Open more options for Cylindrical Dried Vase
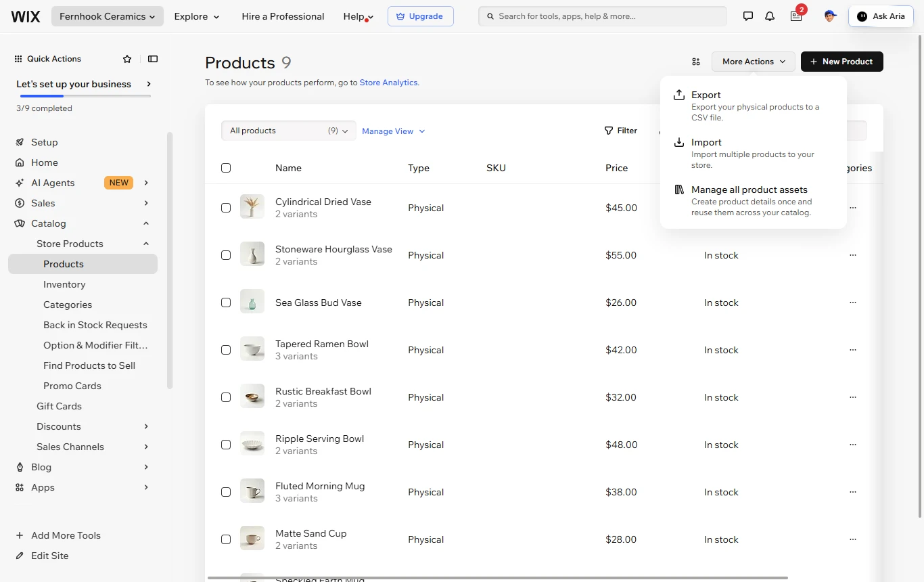Screen dimensions: 924x582 point(853,208)
